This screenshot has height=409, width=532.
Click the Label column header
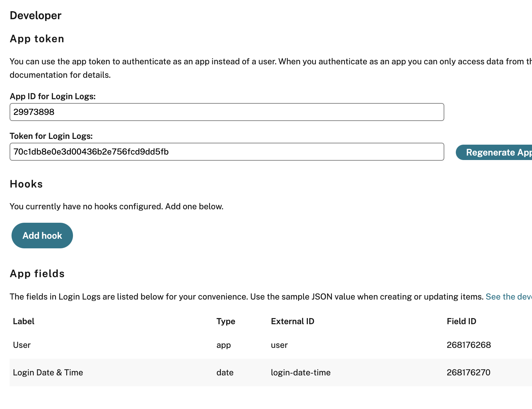(x=24, y=321)
